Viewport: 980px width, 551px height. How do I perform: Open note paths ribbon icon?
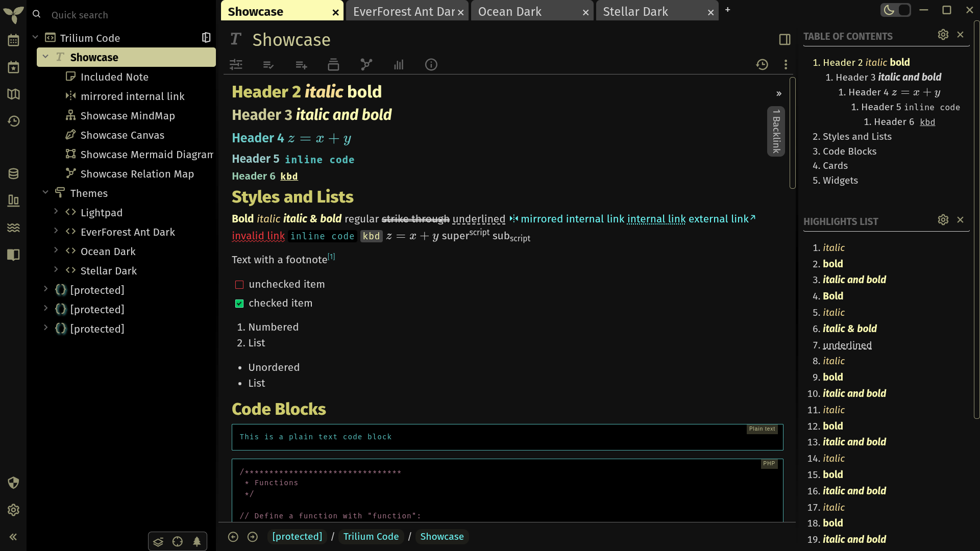(x=333, y=64)
